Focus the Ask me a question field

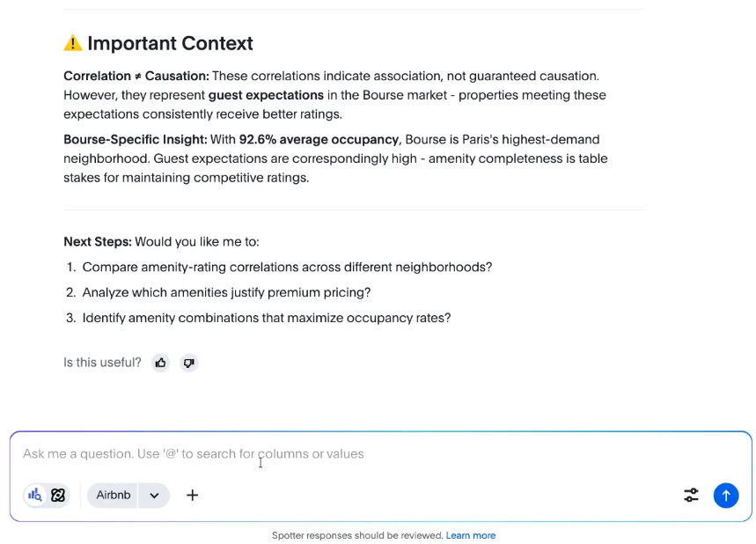point(352,454)
